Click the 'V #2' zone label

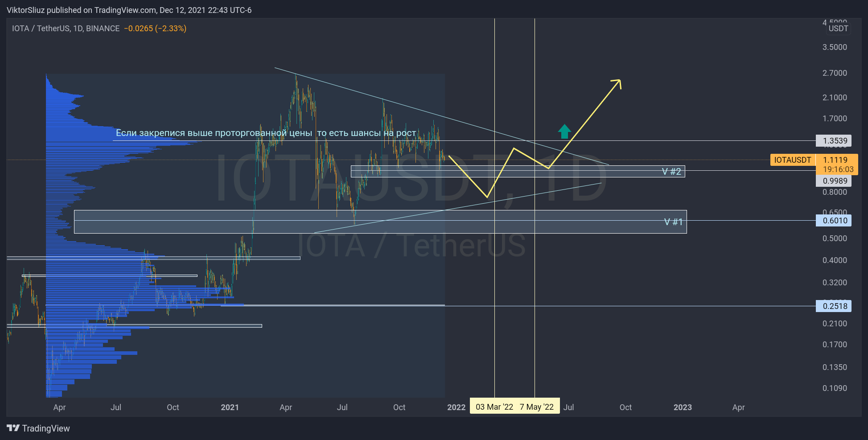(x=671, y=172)
